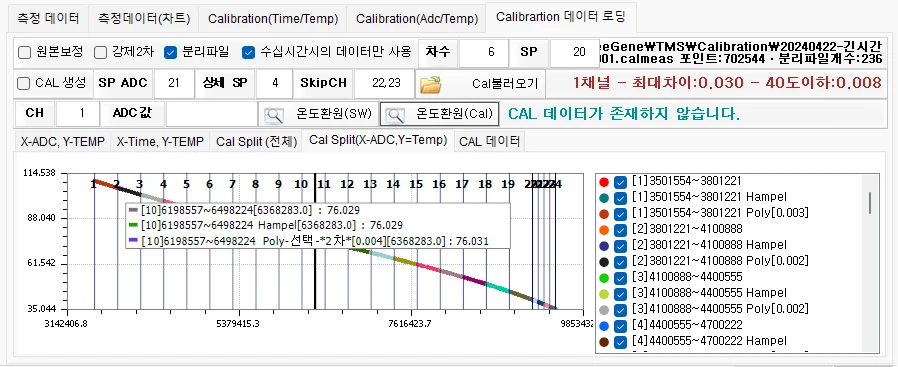The image size is (898, 367).
Task: Switch to Calibration(Time/Temp) tab
Action: pos(273,18)
